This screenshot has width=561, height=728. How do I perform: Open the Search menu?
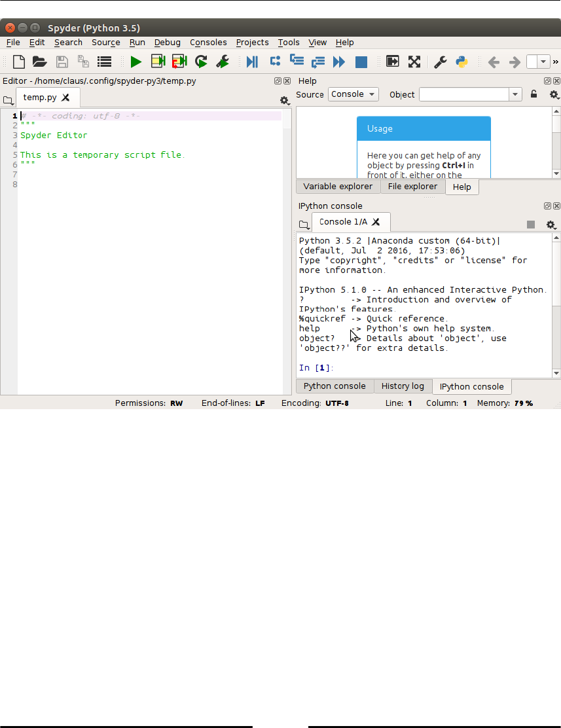[68, 43]
